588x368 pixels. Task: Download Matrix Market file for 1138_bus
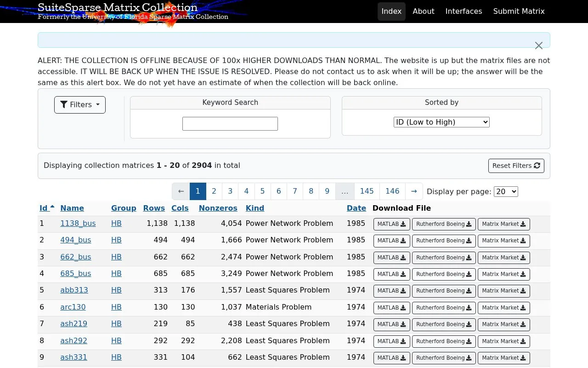point(504,224)
